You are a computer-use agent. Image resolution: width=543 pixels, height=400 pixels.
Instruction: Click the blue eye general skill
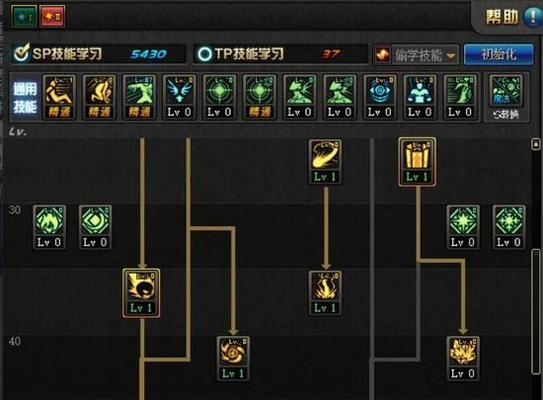tap(380, 97)
